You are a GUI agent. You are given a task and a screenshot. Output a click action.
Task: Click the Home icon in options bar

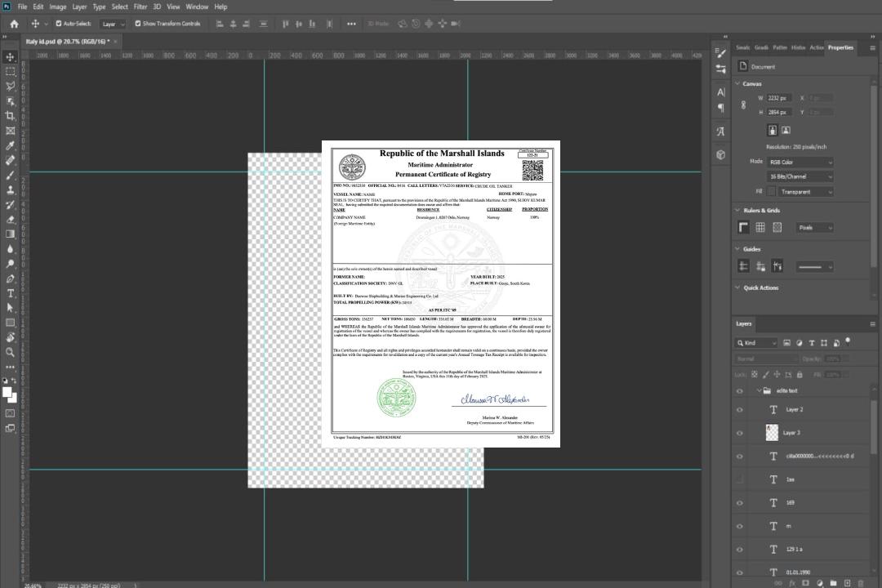coord(14,24)
